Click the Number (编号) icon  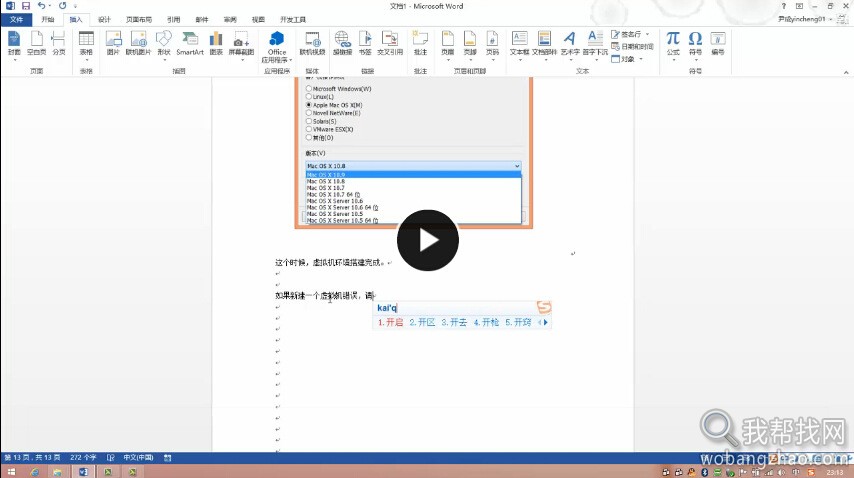[x=718, y=43]
